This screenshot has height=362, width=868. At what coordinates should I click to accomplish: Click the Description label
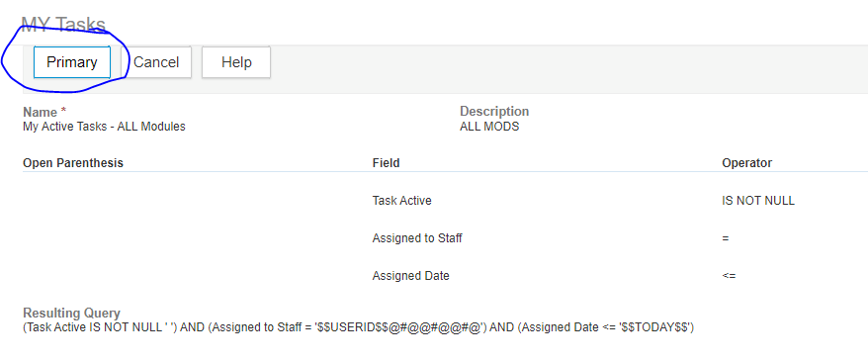tap(494, 111)
